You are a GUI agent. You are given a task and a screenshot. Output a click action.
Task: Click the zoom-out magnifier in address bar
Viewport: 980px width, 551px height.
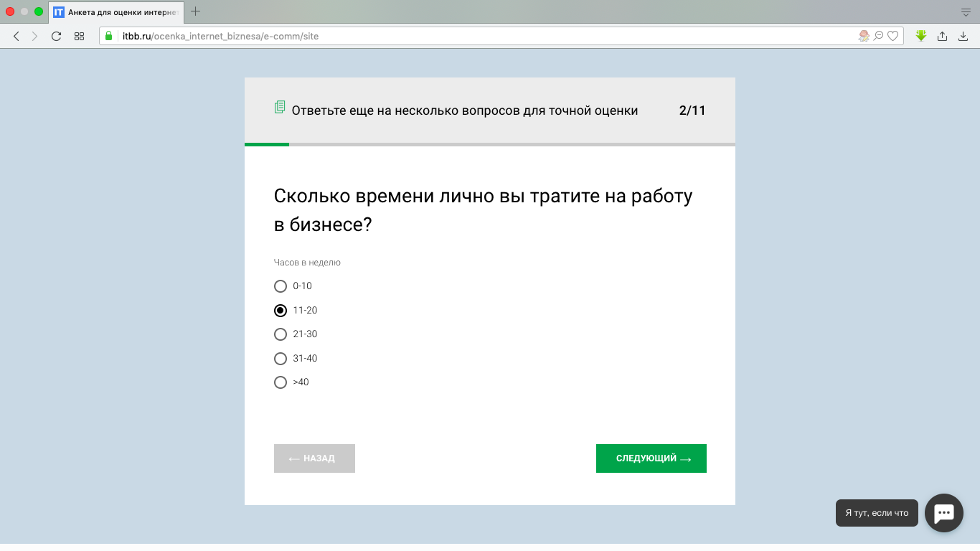(878, 36)
